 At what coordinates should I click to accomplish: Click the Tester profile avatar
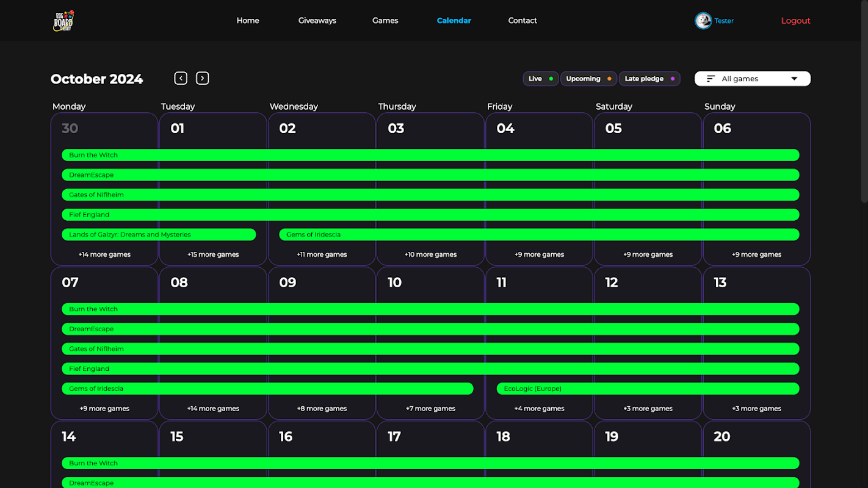[703, 21]
